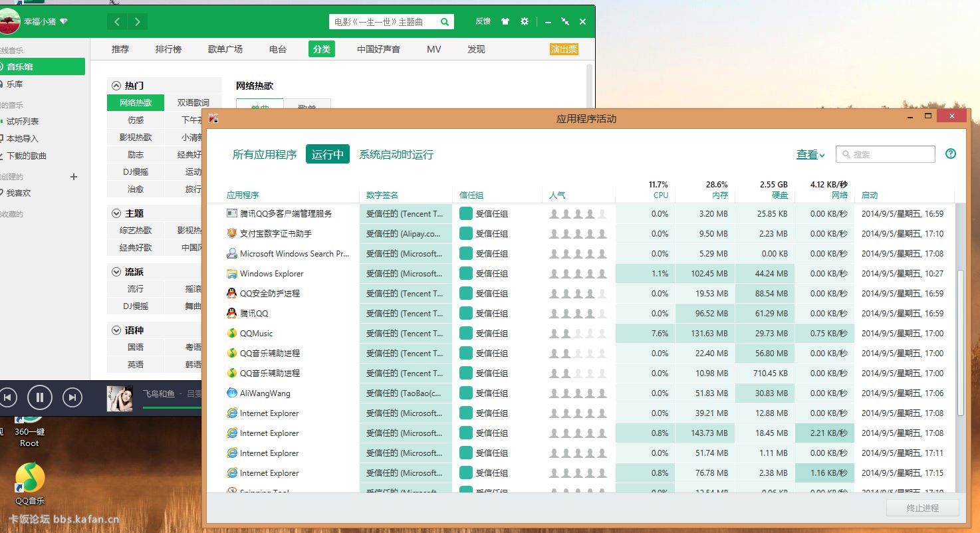
Task: Collapse the 主题 category section
Action: click(116, 213)
